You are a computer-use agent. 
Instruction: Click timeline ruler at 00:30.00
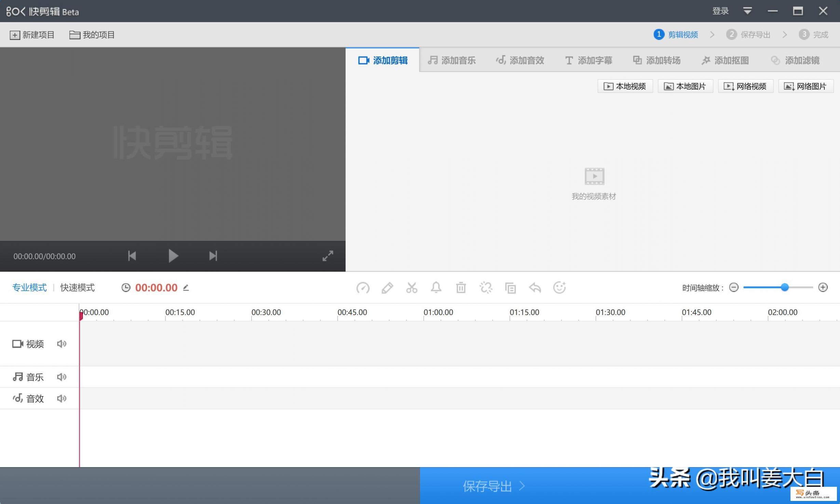266,312
